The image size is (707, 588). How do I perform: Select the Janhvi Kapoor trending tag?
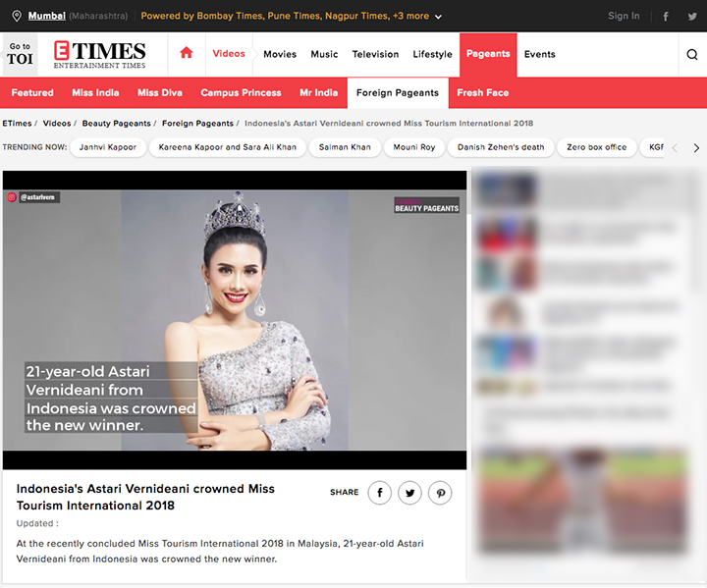pos(109,147)
